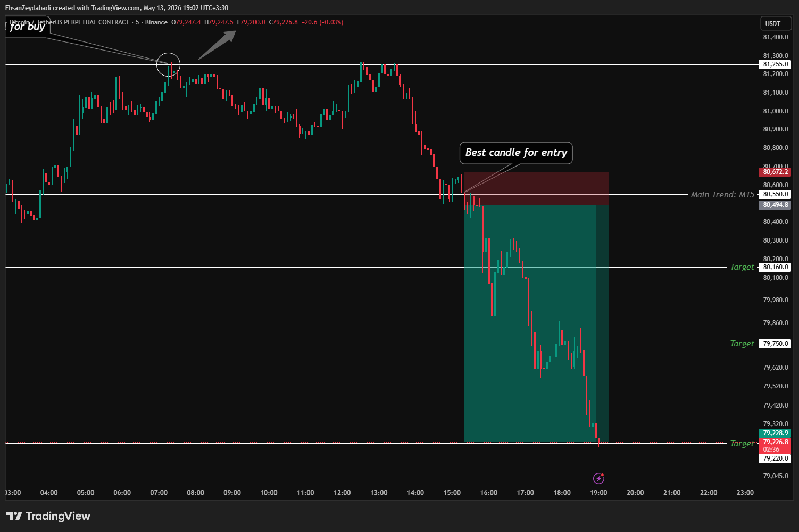Viewport: 799px width, 532px height.
Task: Click the low value L79,200.0
Action: pyautogui.click(x=251, y=22)
